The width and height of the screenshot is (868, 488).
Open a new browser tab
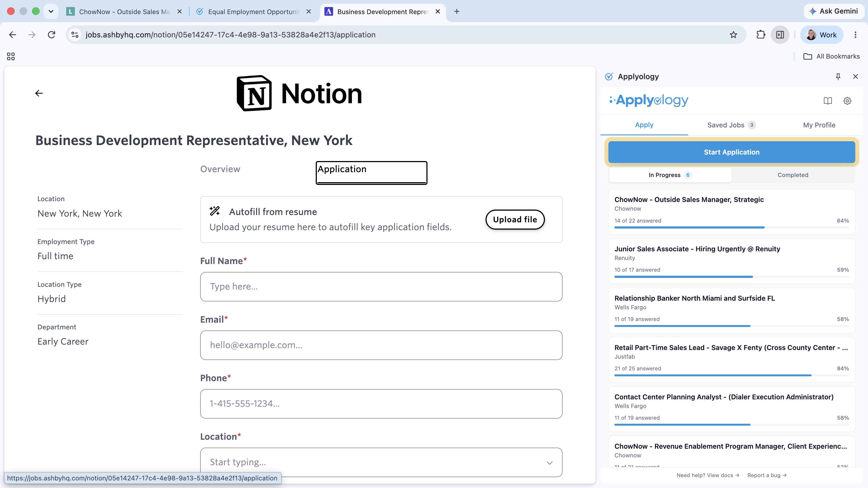point(457,11)
